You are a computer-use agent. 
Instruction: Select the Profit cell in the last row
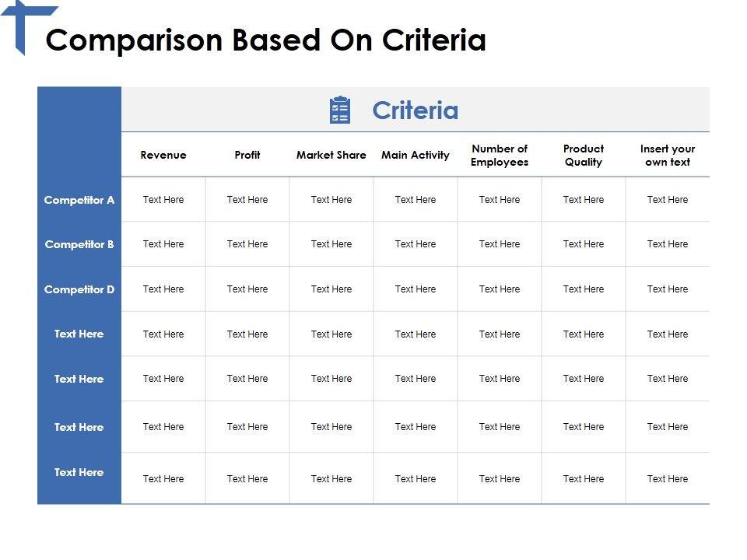pyautogui.click(x=247, y=479)
